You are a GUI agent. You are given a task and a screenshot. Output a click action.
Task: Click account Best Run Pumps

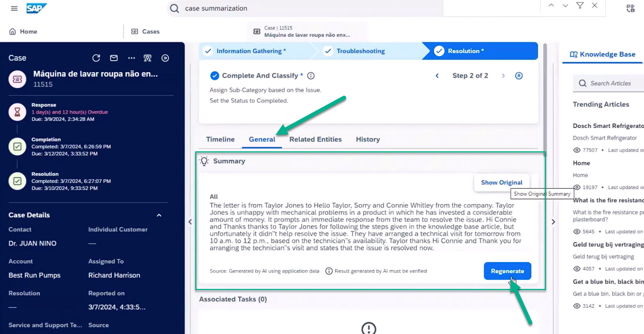tap(34, 275)
